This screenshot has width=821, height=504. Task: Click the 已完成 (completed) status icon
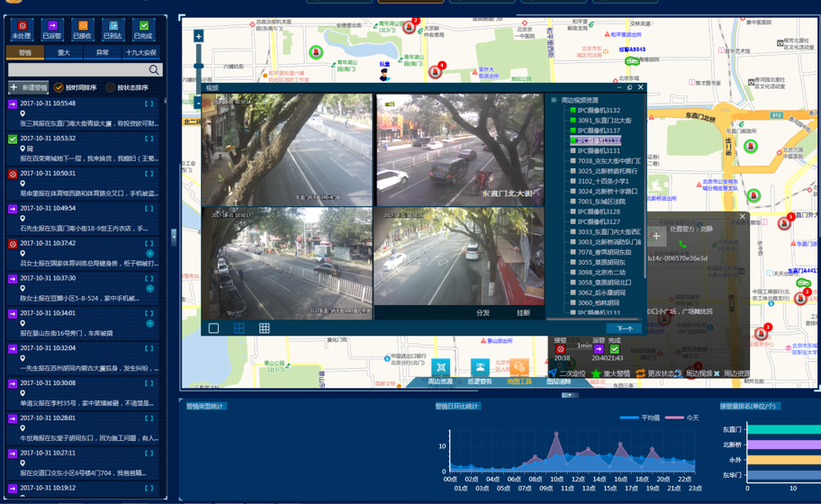(144, 27)
